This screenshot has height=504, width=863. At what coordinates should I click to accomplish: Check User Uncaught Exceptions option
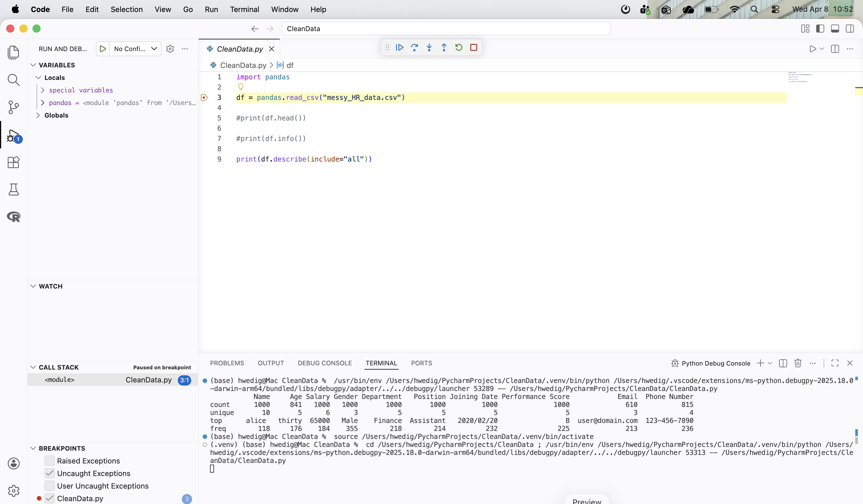click(x=50, y=486)
